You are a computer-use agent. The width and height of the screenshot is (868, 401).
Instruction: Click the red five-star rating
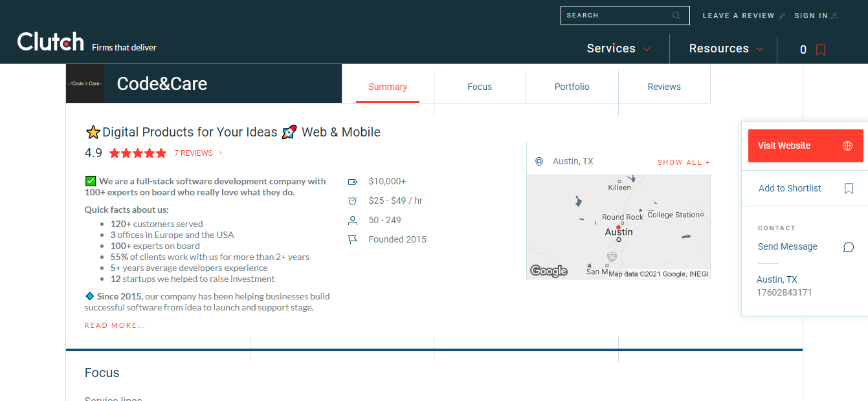(x=138, y=153)
